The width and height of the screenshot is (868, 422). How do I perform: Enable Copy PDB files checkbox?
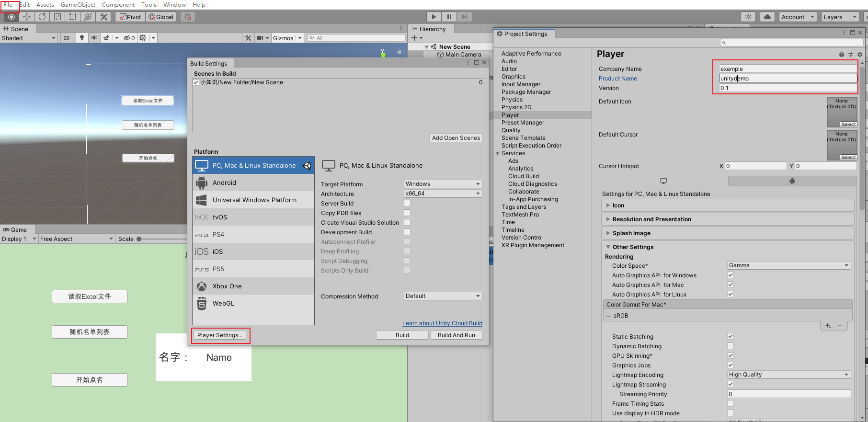407,213
